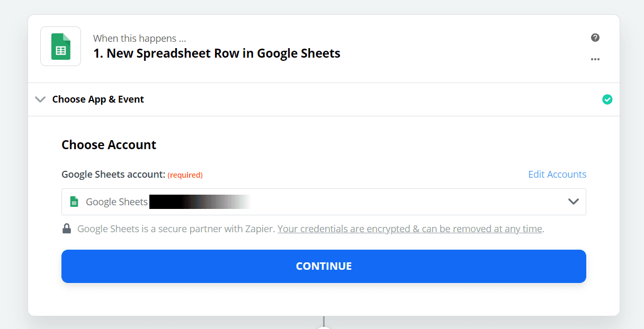Click the Choose Account heading
644x329 pixels.
click(109, 145)
